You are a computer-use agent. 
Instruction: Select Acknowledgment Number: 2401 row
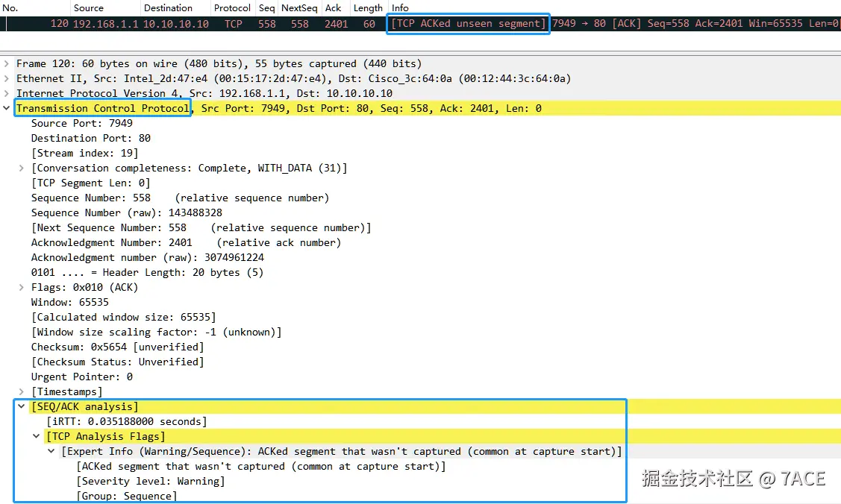coord(186,242)
